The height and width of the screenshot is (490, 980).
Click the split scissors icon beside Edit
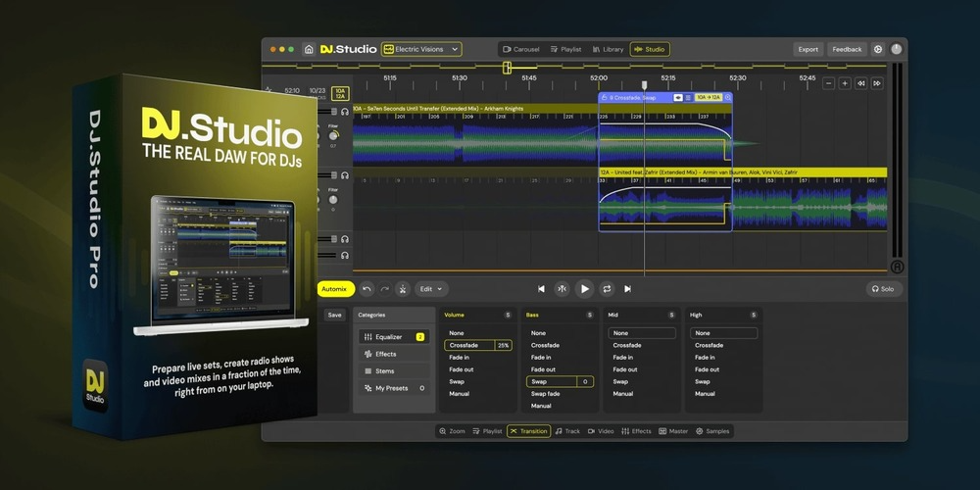(x=402, y=289)
